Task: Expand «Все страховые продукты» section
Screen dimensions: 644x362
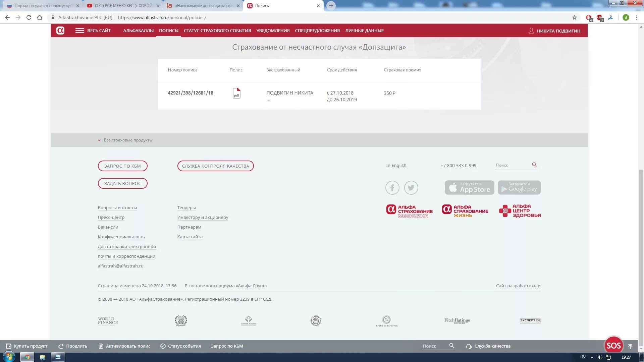Action: point(125,140)
